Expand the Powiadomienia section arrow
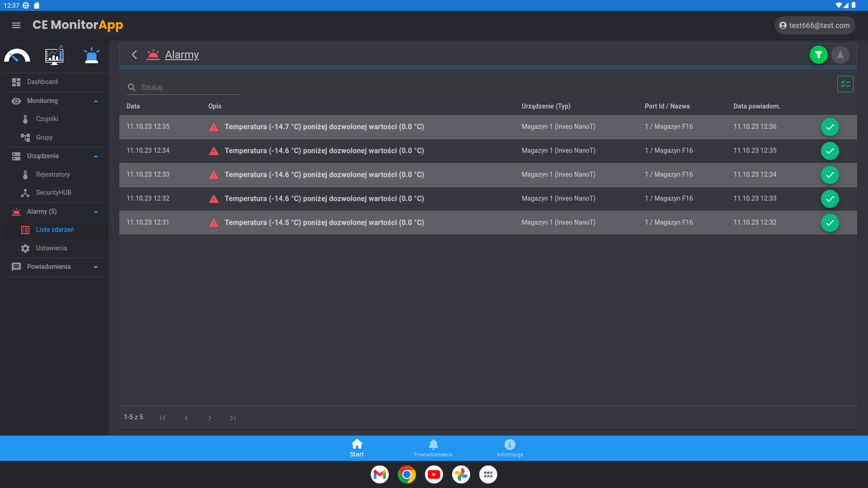The height and width of the screenshot is (488, 868). (x=96, y=267)
